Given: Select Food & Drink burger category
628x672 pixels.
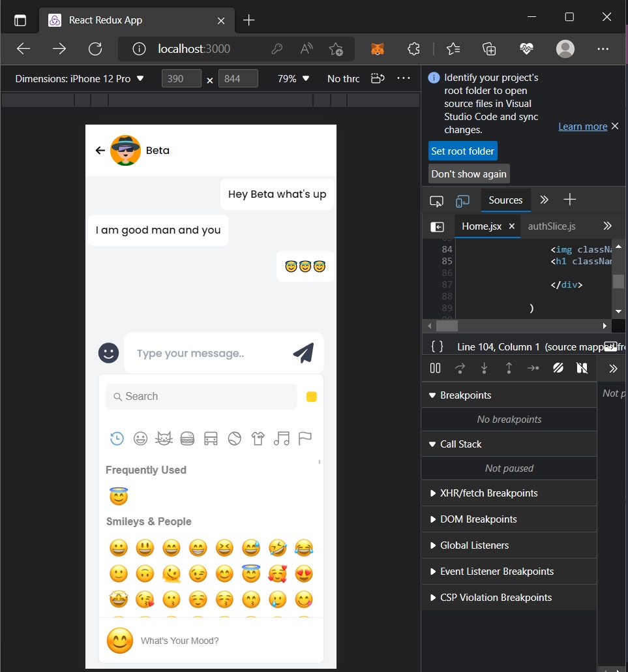Looking at the screenshot, I should (x=187, y=438).
